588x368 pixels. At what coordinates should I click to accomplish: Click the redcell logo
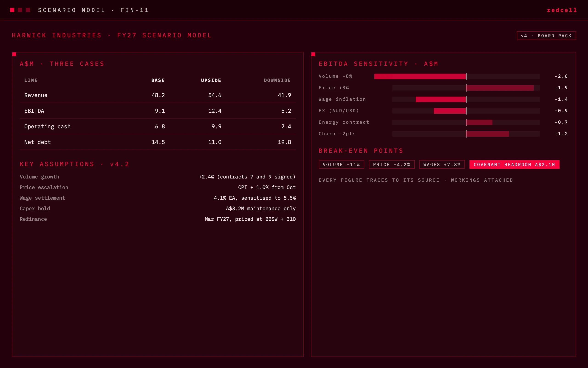[562, 10]
